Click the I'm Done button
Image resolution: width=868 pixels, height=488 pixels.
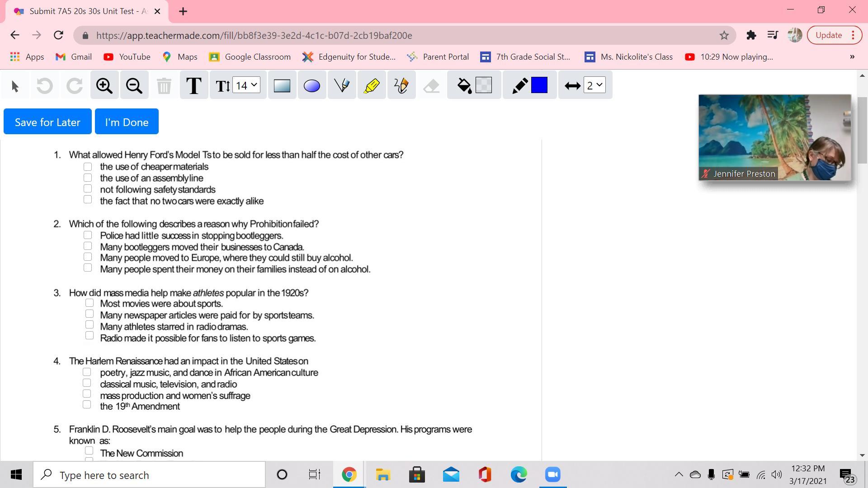127,122
